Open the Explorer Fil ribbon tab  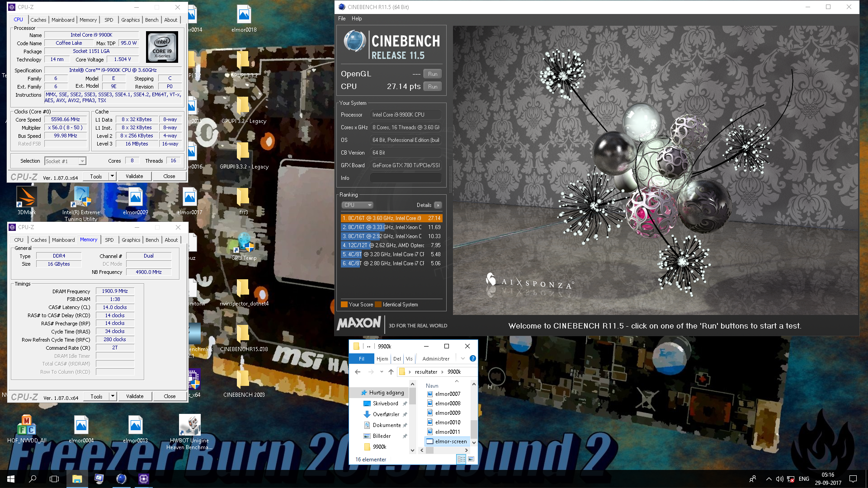[362, 359]
